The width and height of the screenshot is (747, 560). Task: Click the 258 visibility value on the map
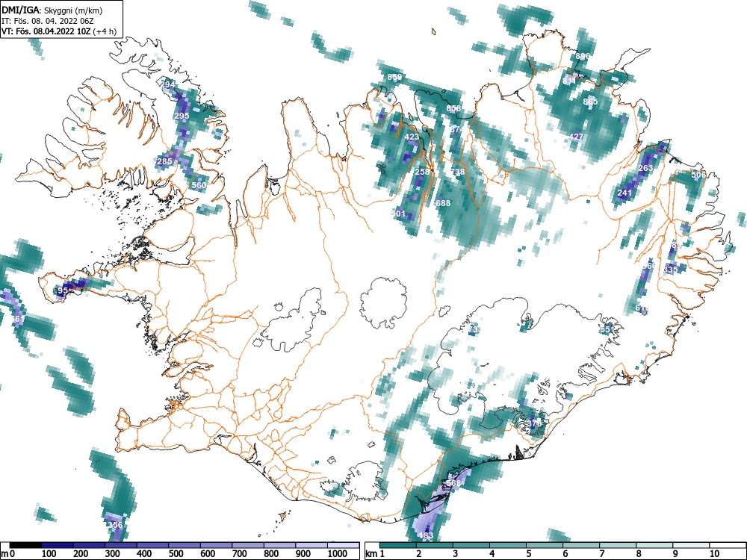coord(423,172)
